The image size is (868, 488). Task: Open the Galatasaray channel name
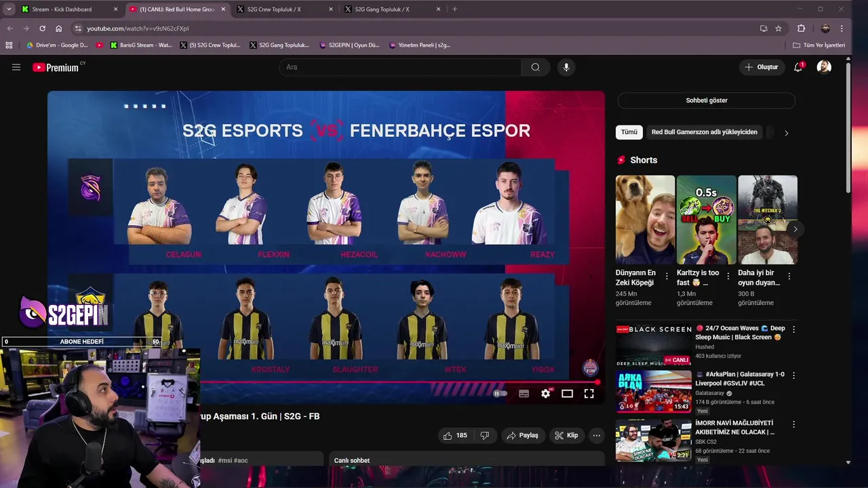pyautogui.click(x=709, y=393)
